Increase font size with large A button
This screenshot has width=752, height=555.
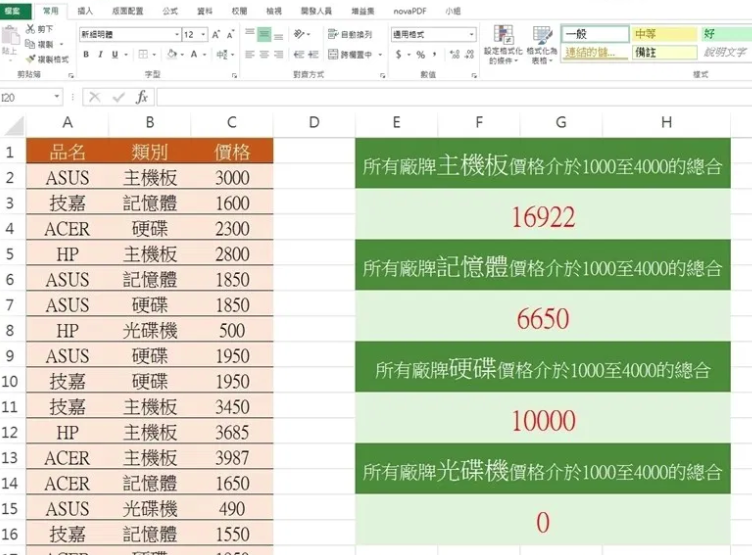click(x=216, y=35)
